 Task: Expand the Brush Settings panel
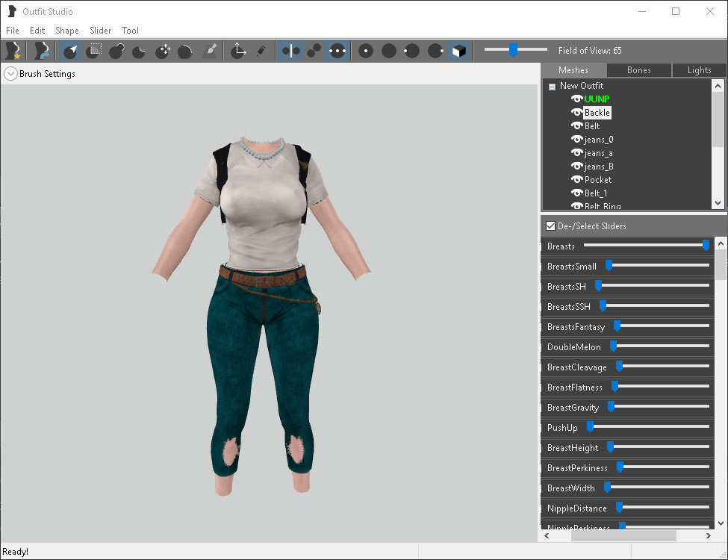[x=10, y=73]
